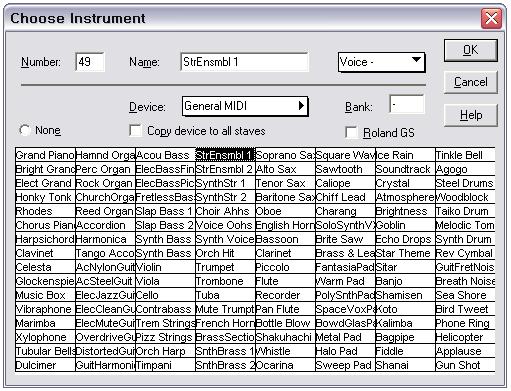Screen dimensions: 511x391
Task: Choose Harmonica
Action: coord(106,239)
